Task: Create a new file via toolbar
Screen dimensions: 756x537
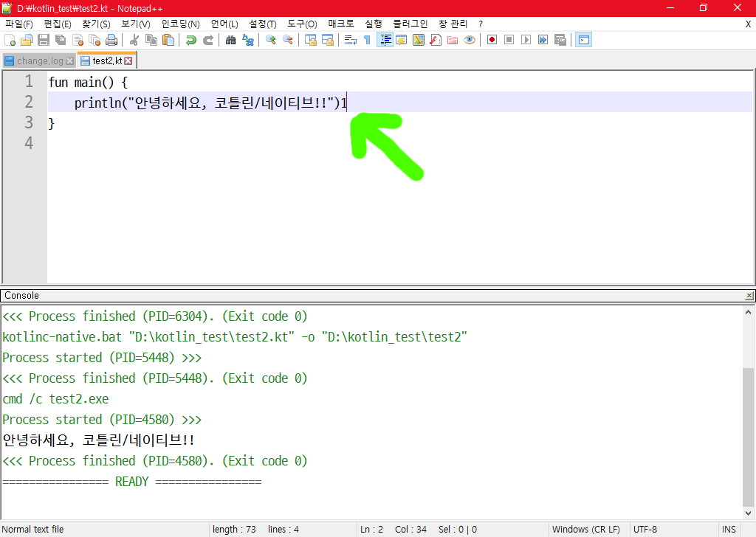Action: pyautogui.click(x=10, y=40)
